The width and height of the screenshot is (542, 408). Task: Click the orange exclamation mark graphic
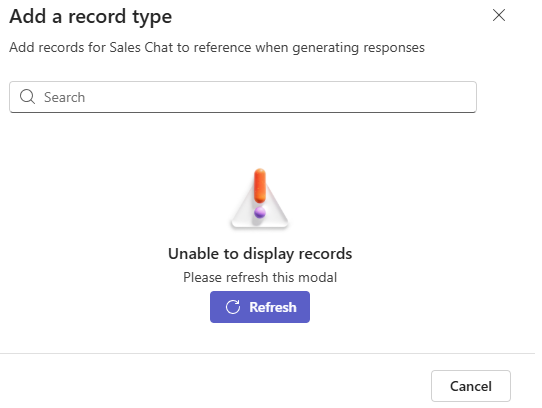pos(260,186)
